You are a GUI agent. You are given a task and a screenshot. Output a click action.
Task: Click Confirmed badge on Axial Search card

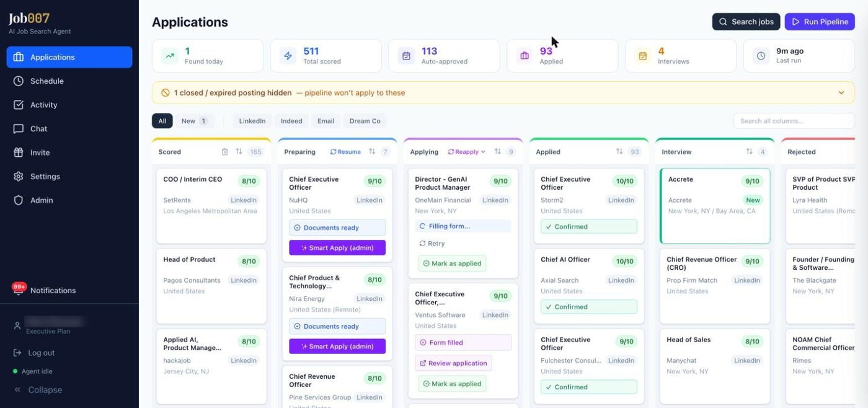[589, 306]
